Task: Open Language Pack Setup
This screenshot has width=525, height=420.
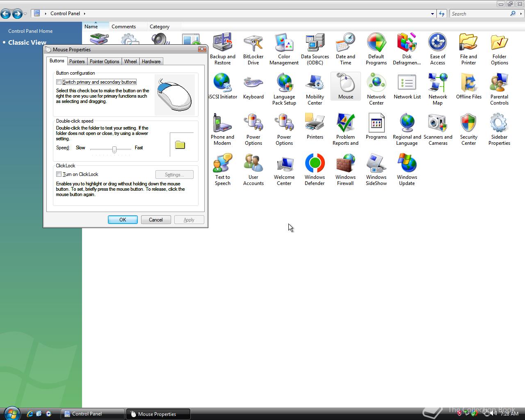Action: tap(284, 89)
